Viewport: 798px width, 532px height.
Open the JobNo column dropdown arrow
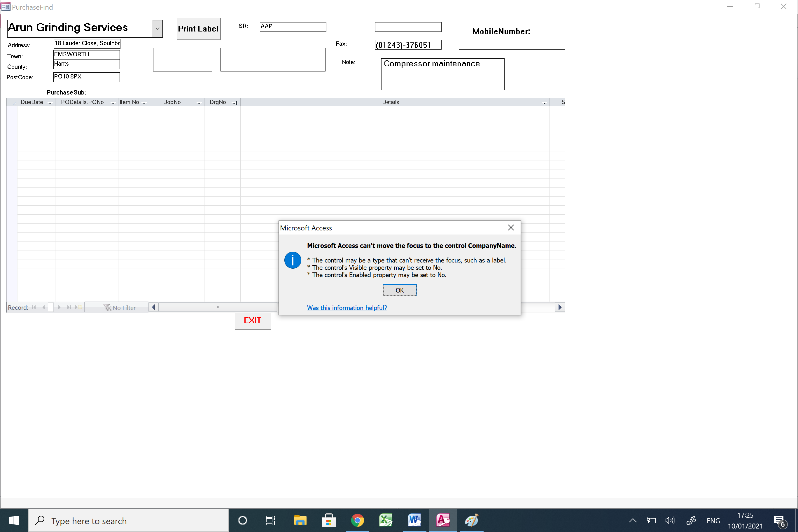[199, 102]
